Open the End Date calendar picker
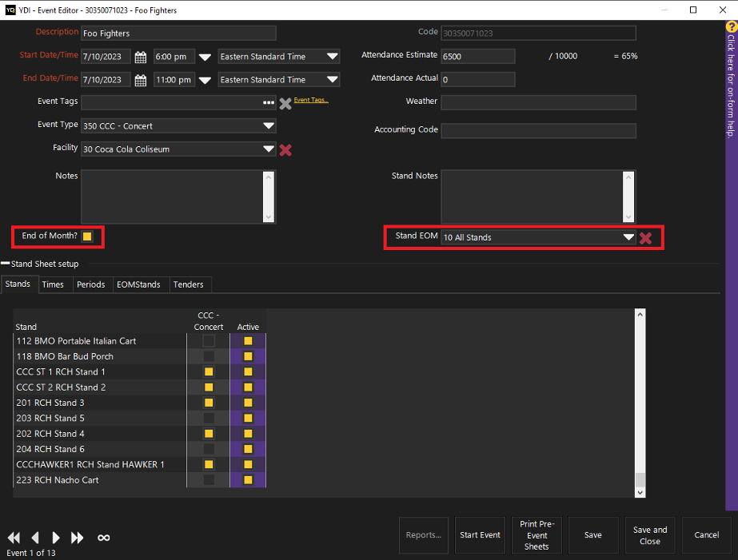This screenshot has width=738, height=560. (141, 80)
